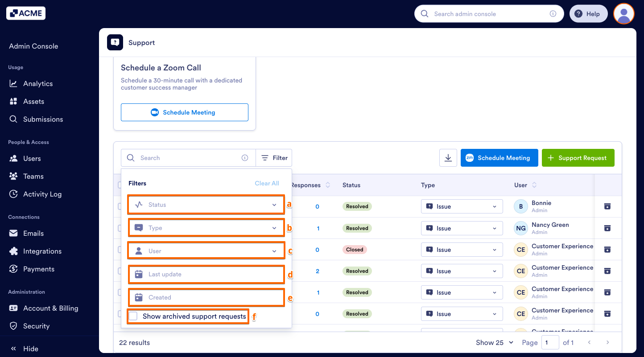Click the blue Schedule Meeting button
Image resolution: width=644 pixels, height=357 pixels.
coord(499,158)
